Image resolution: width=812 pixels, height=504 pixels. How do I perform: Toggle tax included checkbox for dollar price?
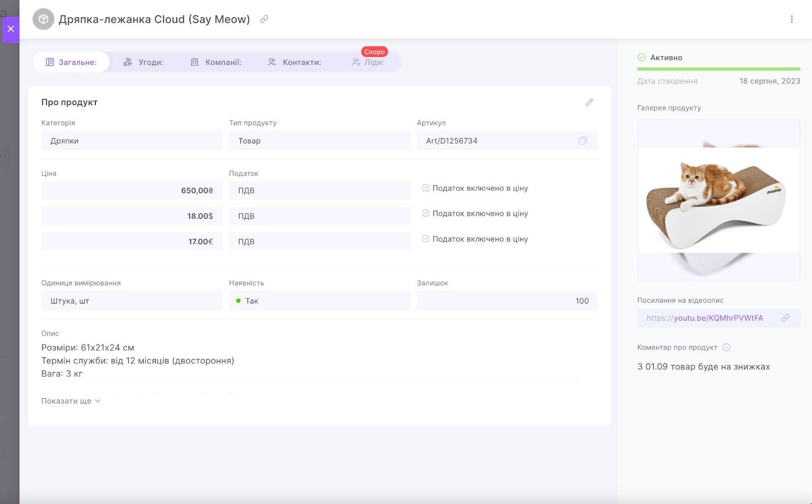pyautogui.click(x=426, y=214)
